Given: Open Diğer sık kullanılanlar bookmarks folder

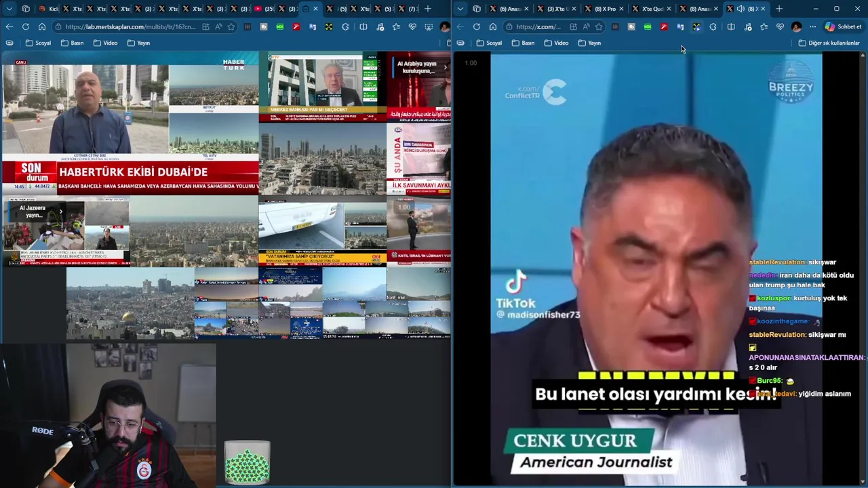Looking at the screenshot, I should (x=829, y=43).
